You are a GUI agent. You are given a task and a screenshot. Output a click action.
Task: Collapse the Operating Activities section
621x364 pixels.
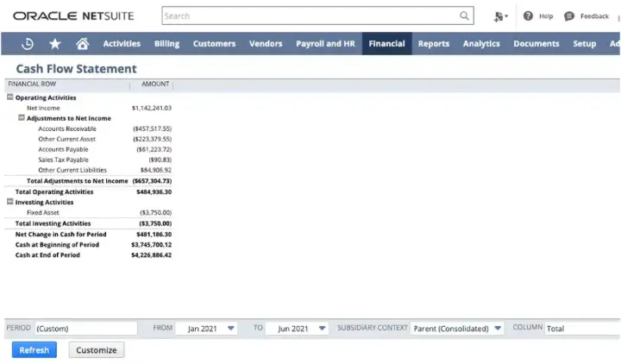(10, 97)
